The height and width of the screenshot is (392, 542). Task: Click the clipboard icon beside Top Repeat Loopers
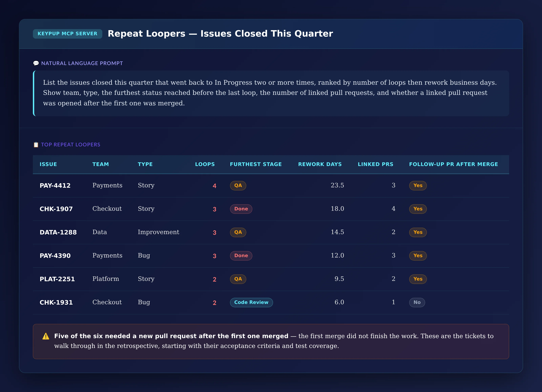click(36, 145)
